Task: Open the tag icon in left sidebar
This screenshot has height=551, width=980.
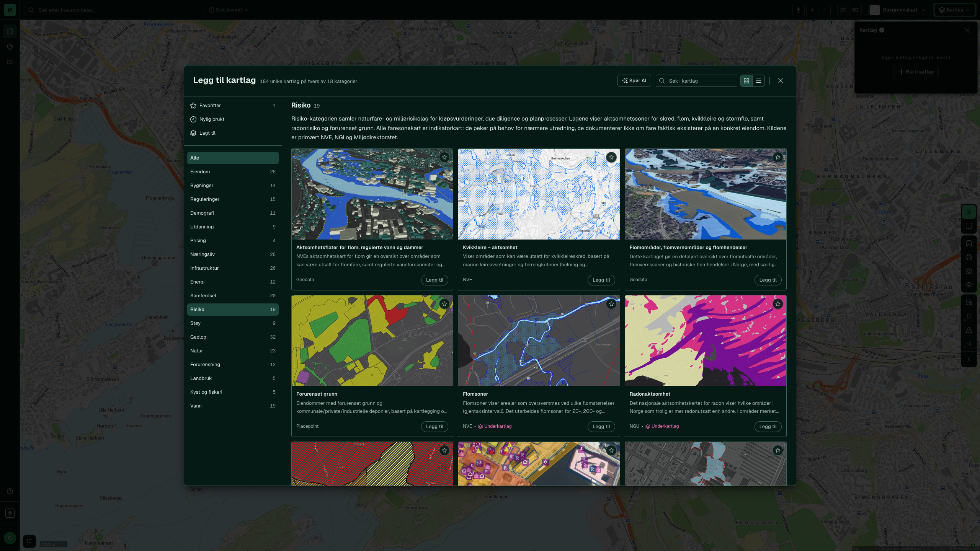Action: tap(10, 47)
